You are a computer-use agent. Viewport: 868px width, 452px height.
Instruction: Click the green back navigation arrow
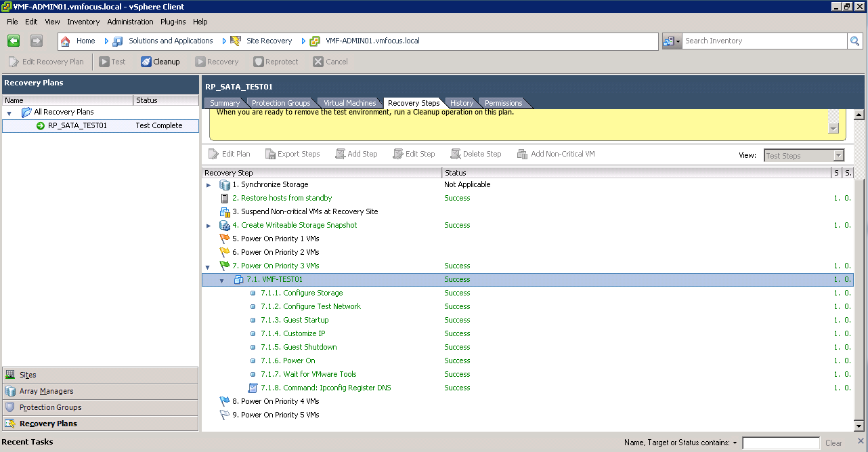[14, 41]
